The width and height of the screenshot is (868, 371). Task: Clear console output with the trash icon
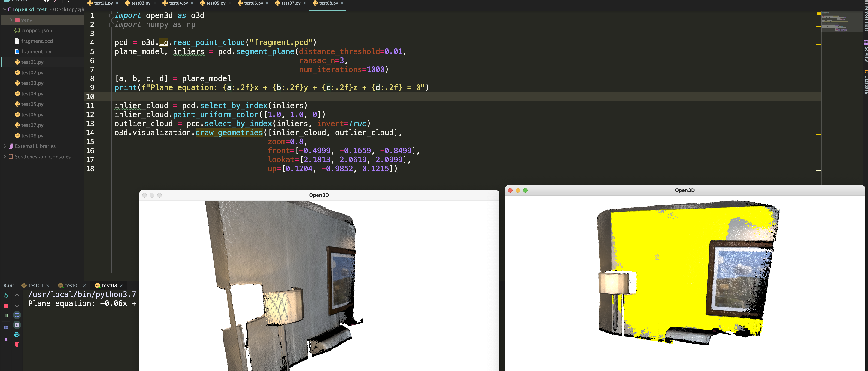pyautogui.click(x=17, y=344)
